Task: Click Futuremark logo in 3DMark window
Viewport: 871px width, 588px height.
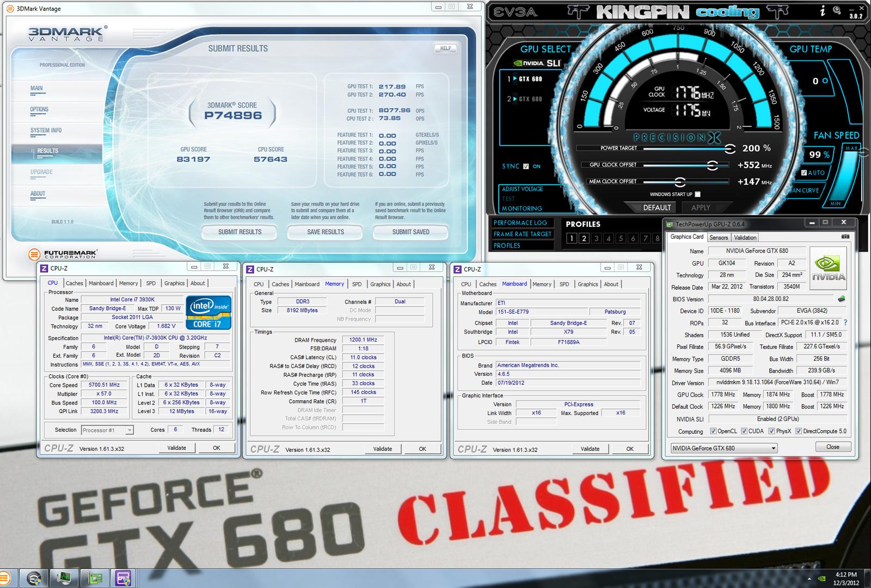Action: point(64,253)
